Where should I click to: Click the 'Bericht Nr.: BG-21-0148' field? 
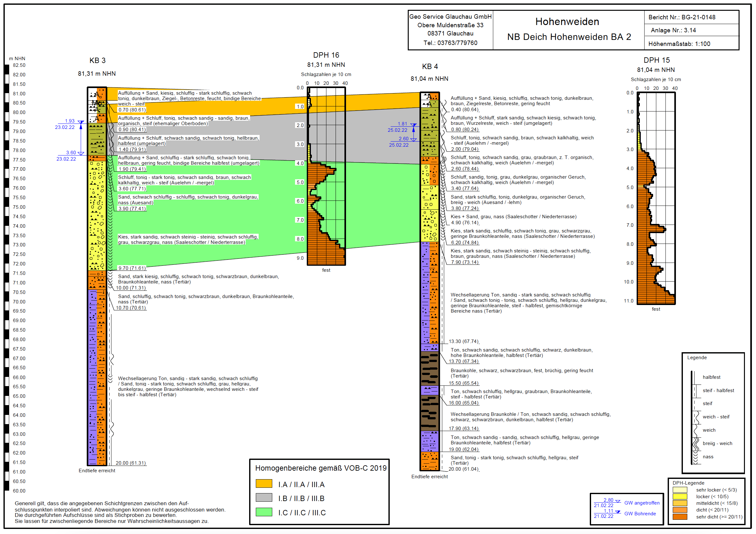point(682,17)
